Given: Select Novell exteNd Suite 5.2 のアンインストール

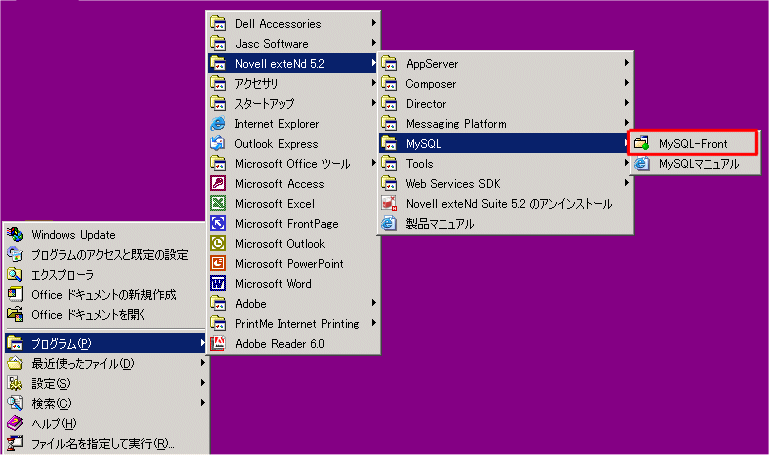Looking at the screenshot, I should pos(505,203).
